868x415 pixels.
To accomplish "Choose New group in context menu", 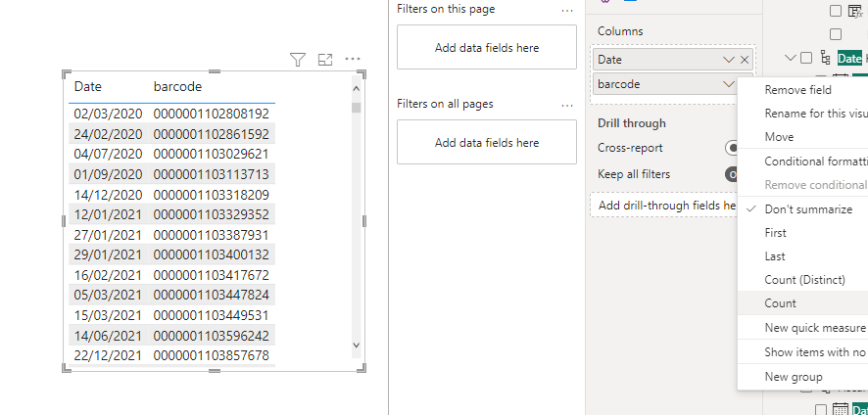I will coord(802,377).
